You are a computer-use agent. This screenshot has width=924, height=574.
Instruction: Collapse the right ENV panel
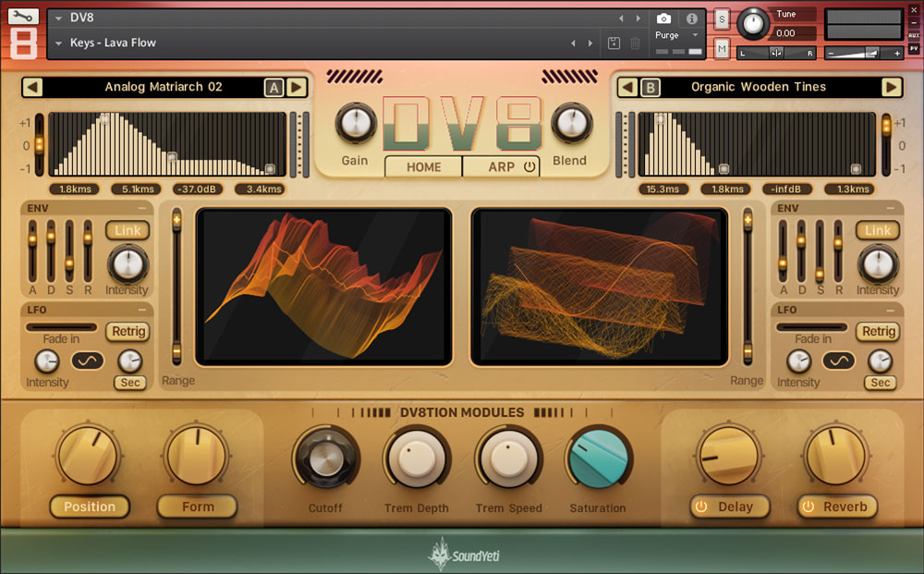click(x=891, y=208)
